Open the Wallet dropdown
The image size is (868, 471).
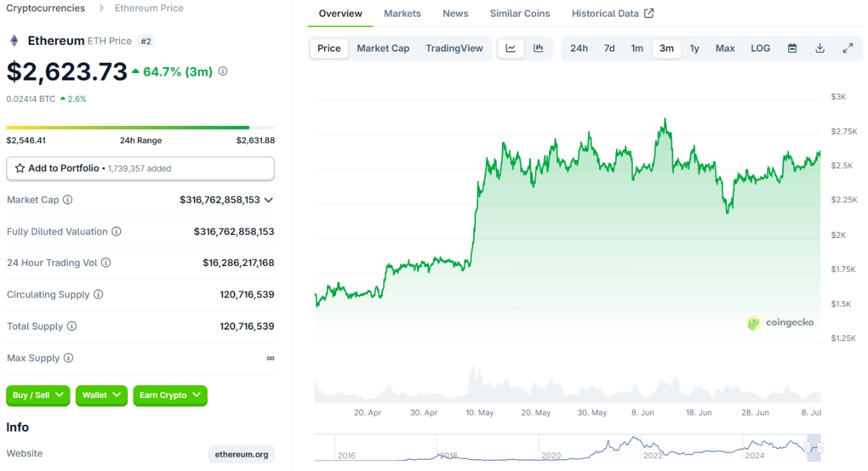[x=101, y=395]
